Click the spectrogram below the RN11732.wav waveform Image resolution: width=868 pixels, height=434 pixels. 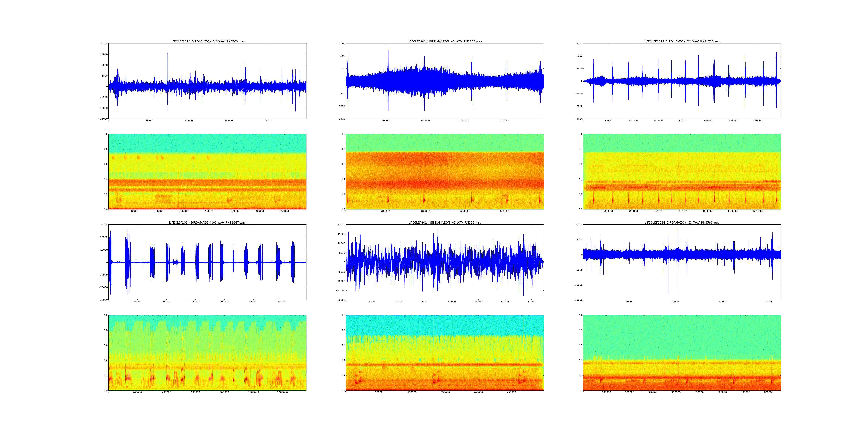tap(682, 172)
